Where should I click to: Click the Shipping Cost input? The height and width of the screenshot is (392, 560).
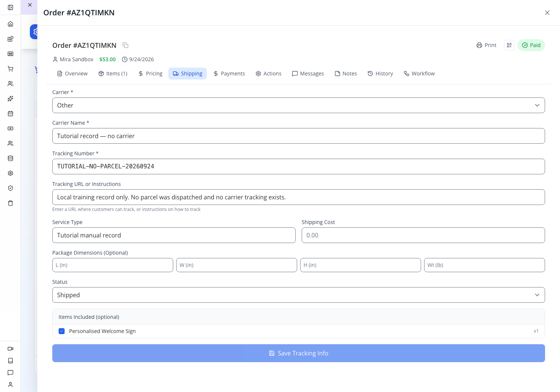423,235
